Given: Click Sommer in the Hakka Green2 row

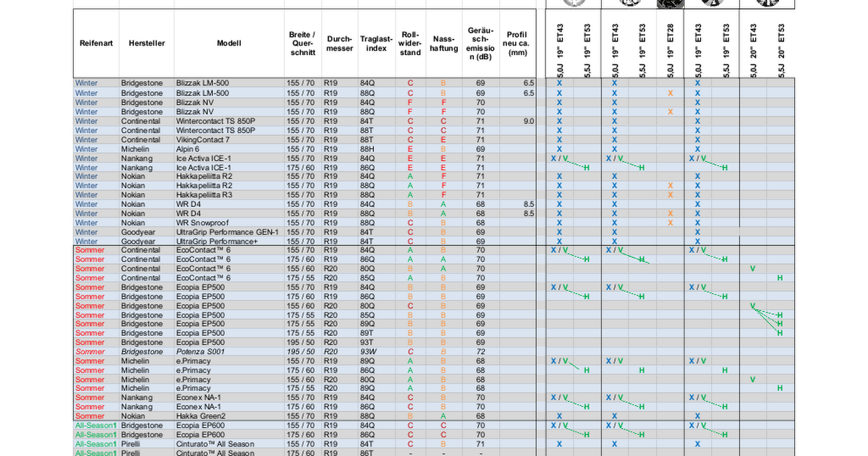Looking at the screenshot, I should [x=90, y=416].
